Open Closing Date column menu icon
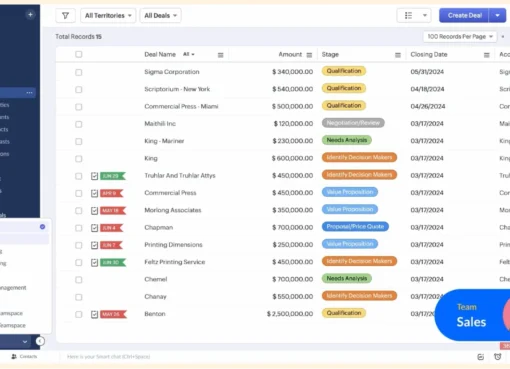This screenshot has width=510, height=369. point(487,55)
